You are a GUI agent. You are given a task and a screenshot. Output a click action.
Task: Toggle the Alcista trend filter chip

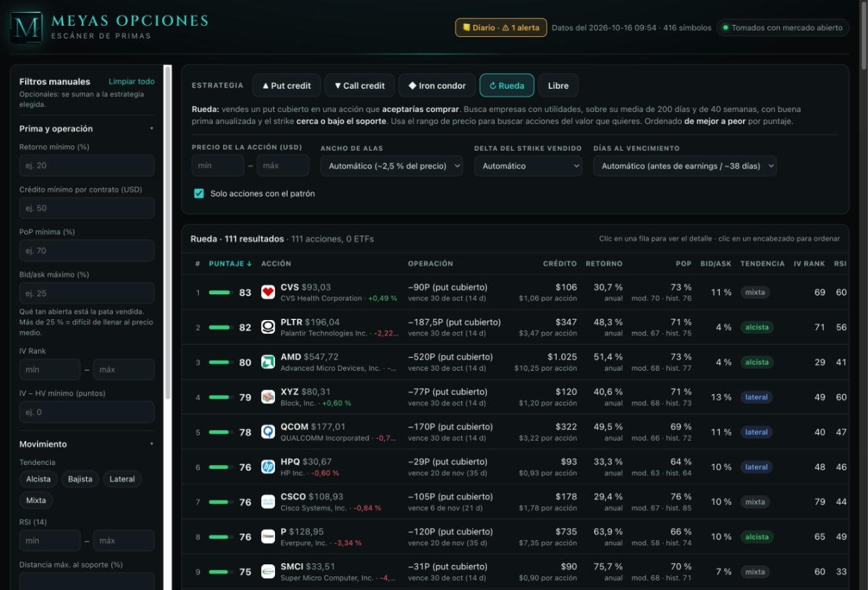tap(38, 479)
